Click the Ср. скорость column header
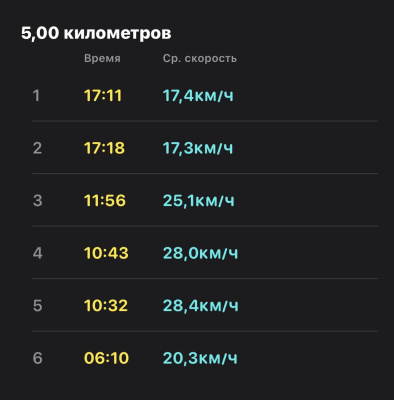 [x=200, y=58]
